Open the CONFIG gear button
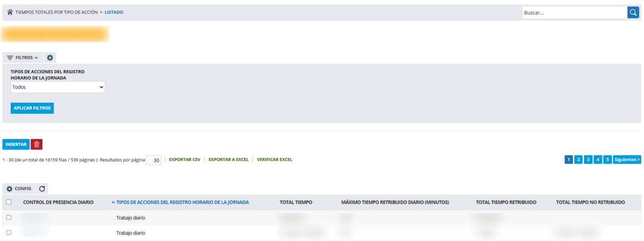 (x=19, y=189)
